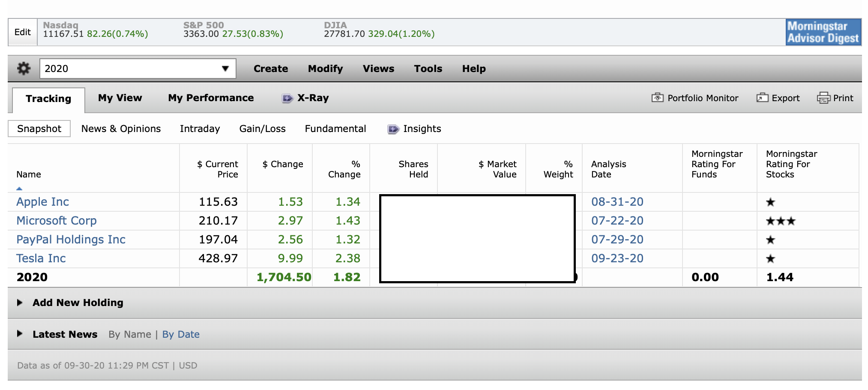Image resolution: width=868 pixels, height=390 pixels.
Task: Click the 2020 portfolio total row name
Action: (32, 277)
